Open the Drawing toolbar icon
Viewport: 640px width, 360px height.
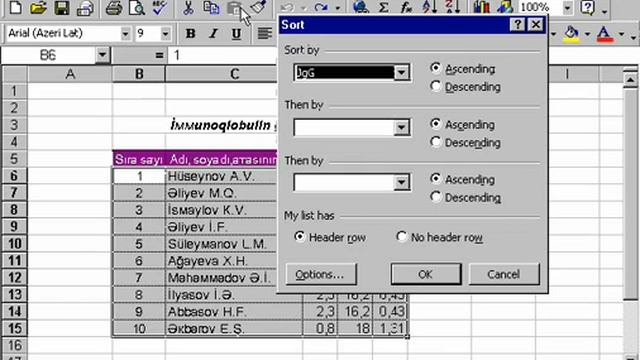(505, 7)
